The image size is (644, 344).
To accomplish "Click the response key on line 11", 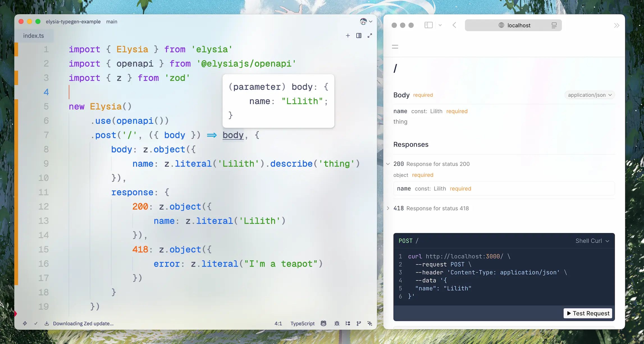I will [132, 192].
